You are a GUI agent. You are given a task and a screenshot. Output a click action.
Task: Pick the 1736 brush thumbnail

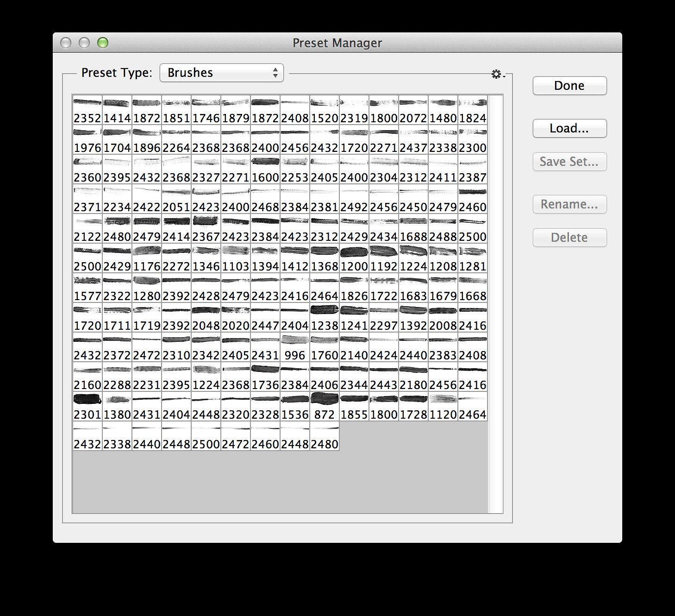click(265, 377)
